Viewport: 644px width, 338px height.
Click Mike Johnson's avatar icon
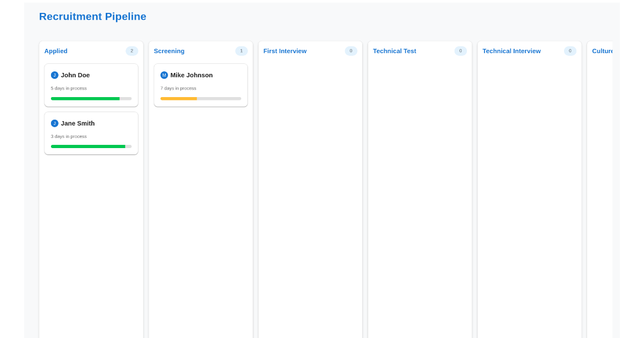[x=164, y=75]
